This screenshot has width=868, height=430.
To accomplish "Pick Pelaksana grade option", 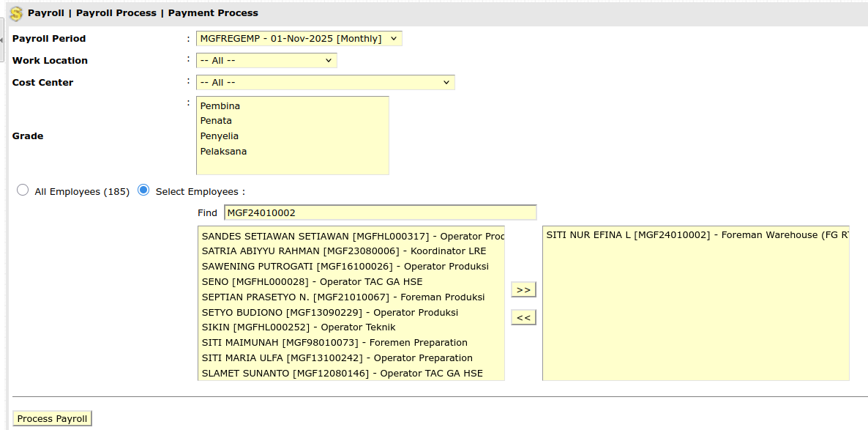I will (223, 152).
